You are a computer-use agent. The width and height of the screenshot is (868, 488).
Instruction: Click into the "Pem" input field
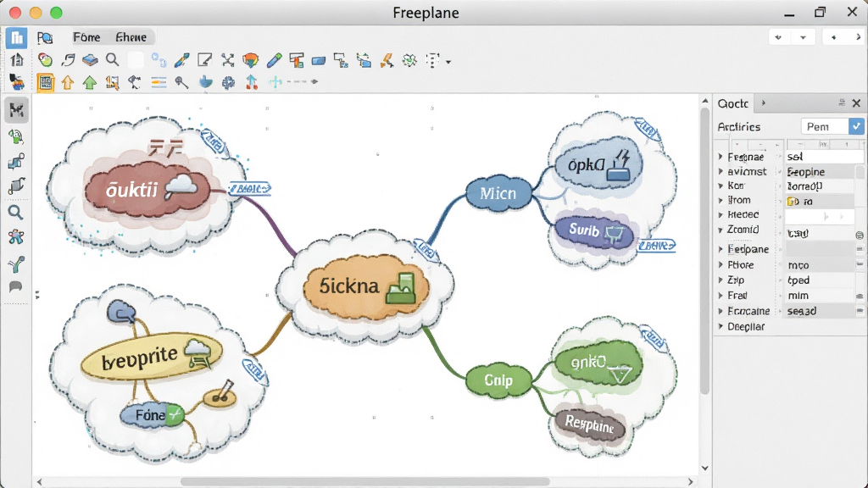point(825,127)
